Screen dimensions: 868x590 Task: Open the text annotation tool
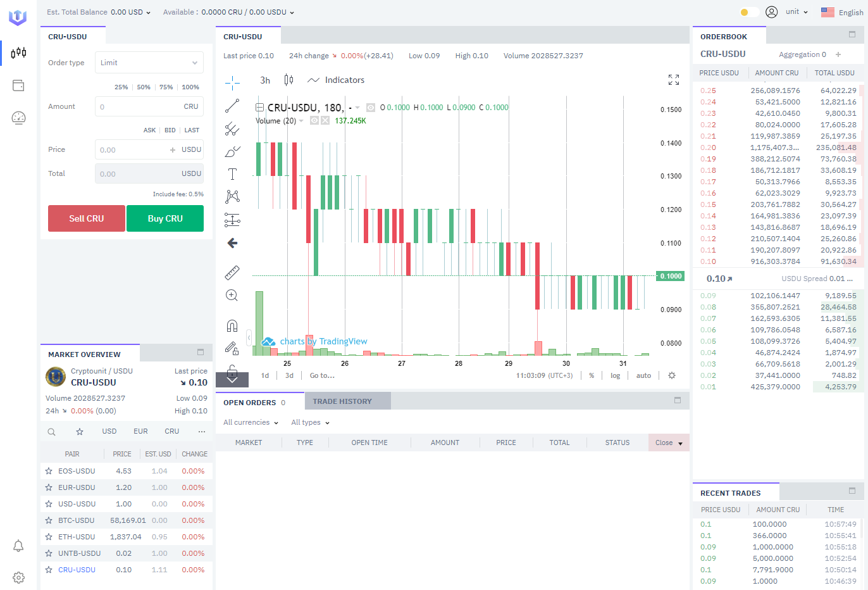click(232, 173)
